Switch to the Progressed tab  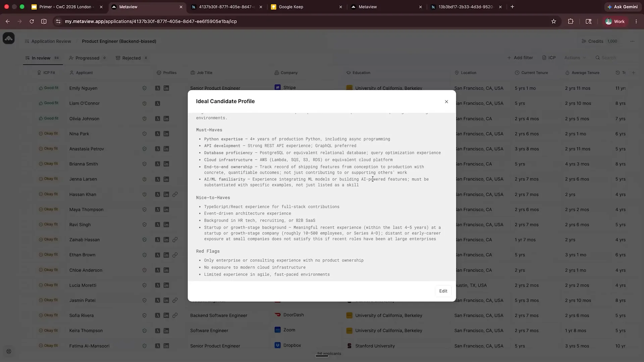pos(88,58)
